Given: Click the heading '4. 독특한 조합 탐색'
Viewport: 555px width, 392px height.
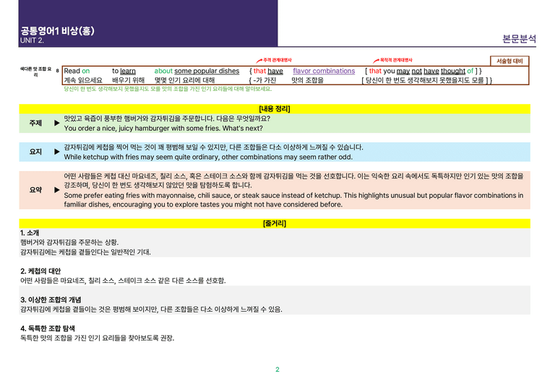Looking at the screenshot, I should click(48, 328).
